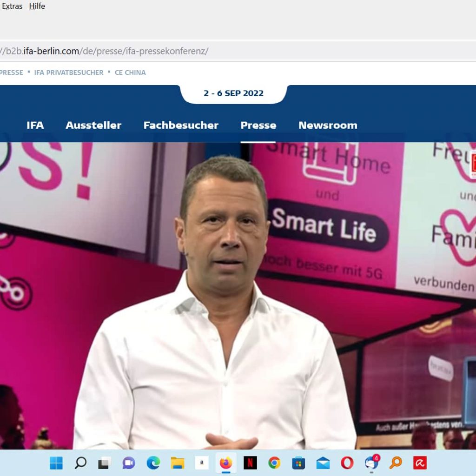This screenshot has height=476, width=476.
Task: Open File Explorer folder icon
Action: tap(177, 463)
